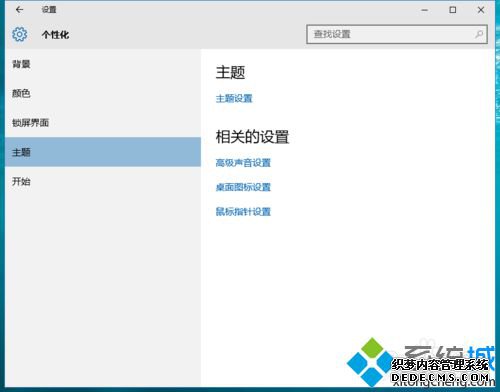Click the large 主题 heading
500x392 pixels.
tap(230, 72)
